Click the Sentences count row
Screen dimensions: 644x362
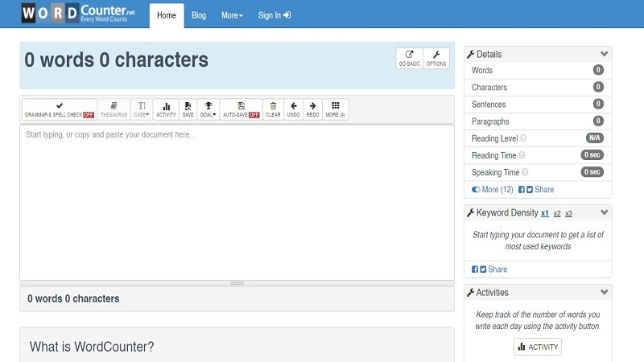[538, 105]
